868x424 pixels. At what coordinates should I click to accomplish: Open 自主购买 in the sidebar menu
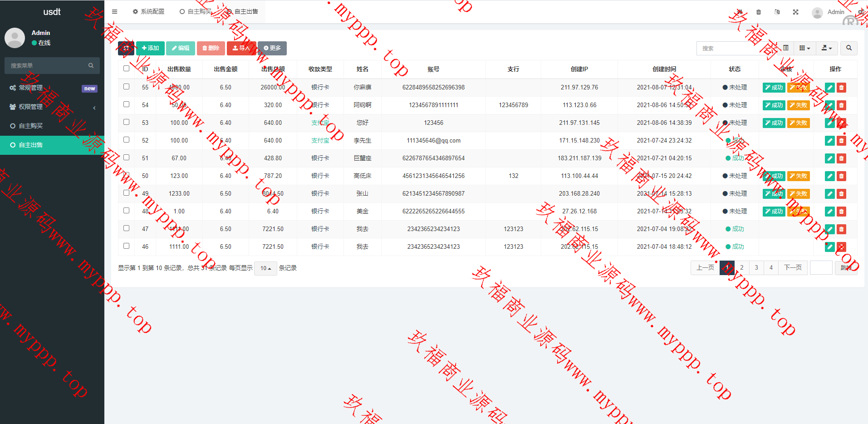pyautogui.click(x=31, y=126)
